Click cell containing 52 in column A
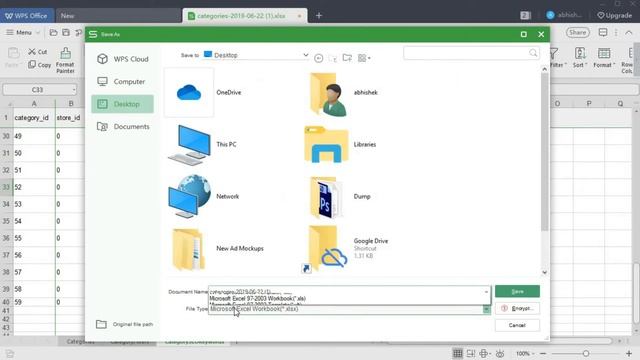This screenshot has width=640, height=360. [34, 187]
